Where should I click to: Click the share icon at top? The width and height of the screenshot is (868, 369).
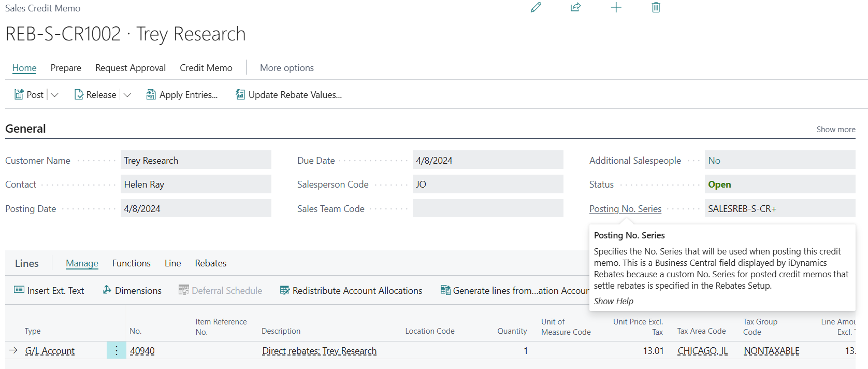[x=575, y=7]
